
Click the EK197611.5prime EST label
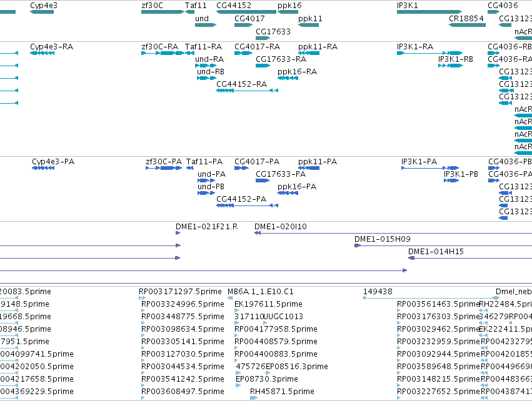[x=268, y=304]
